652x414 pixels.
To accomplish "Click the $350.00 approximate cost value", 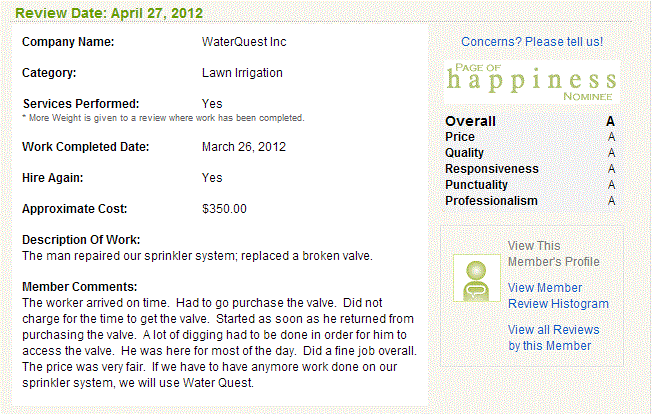I will pos(224,209).
